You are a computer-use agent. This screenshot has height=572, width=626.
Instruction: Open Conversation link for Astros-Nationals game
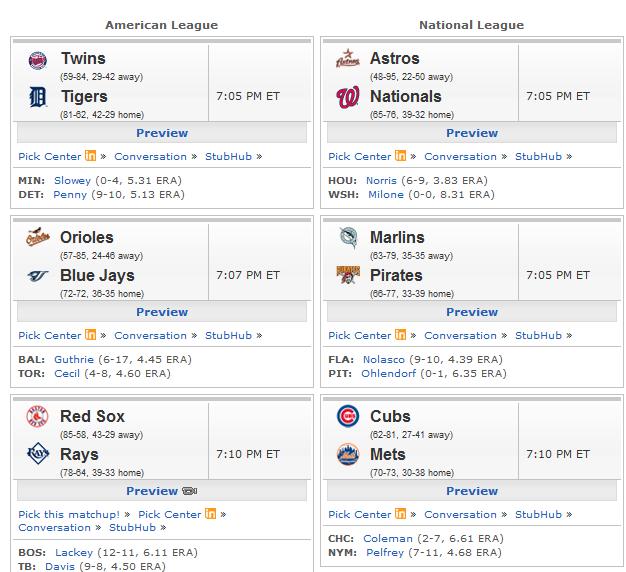pos(460,157)
